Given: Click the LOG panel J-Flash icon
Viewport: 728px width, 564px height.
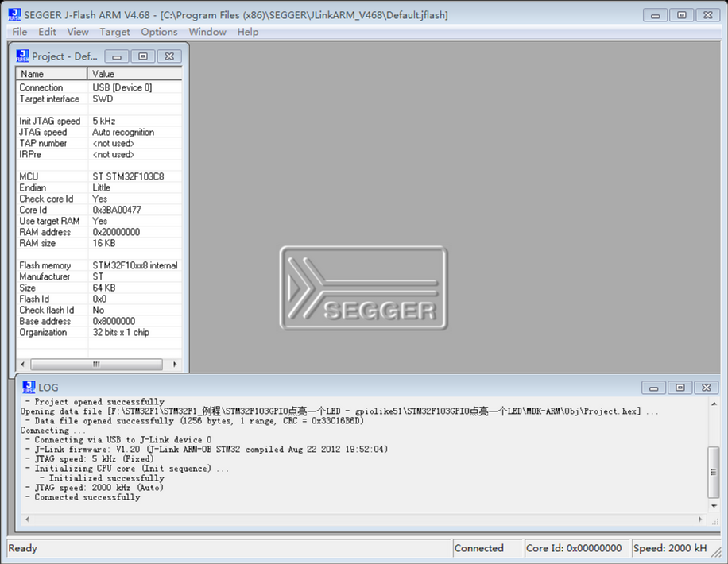Looking at the screenshot, I should (29, 387).
